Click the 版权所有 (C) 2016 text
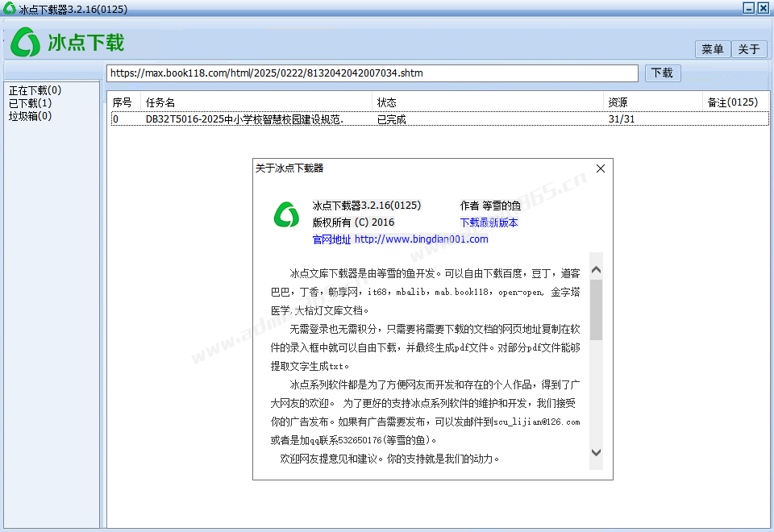 [x=353, y=222]
